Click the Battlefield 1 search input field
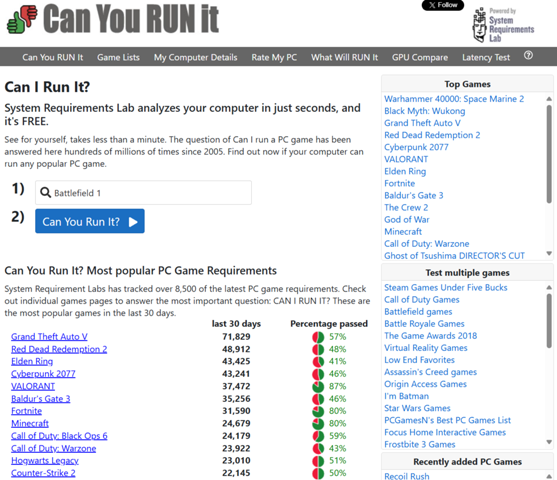The height and width of the screenshot is (480, 557). tap(144, 193)
